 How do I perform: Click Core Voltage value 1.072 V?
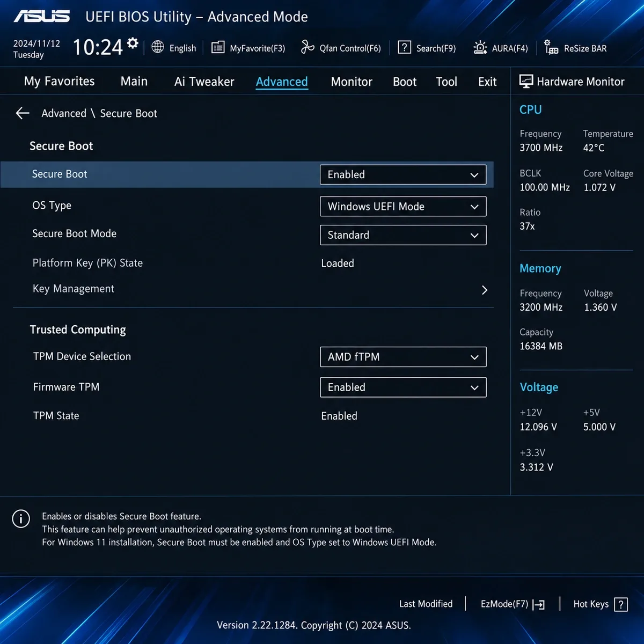[599, 187]
